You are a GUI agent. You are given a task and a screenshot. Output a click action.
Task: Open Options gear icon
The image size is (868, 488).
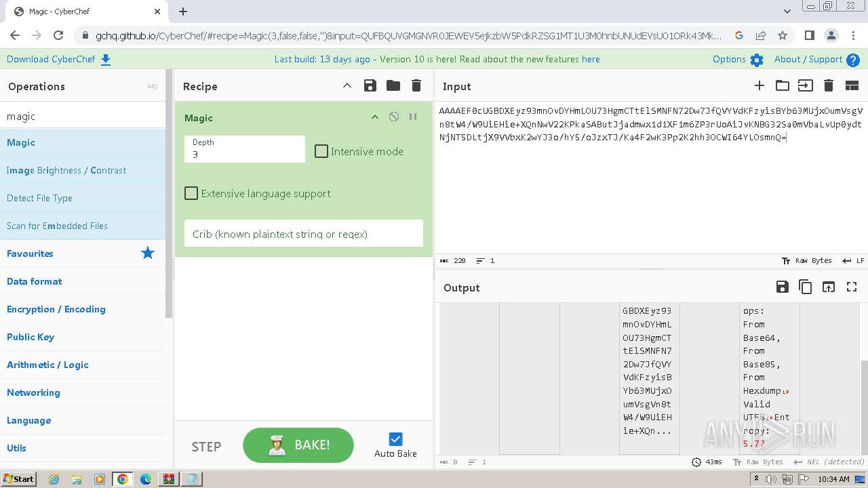pyautogui.click(x=757, y=60)
